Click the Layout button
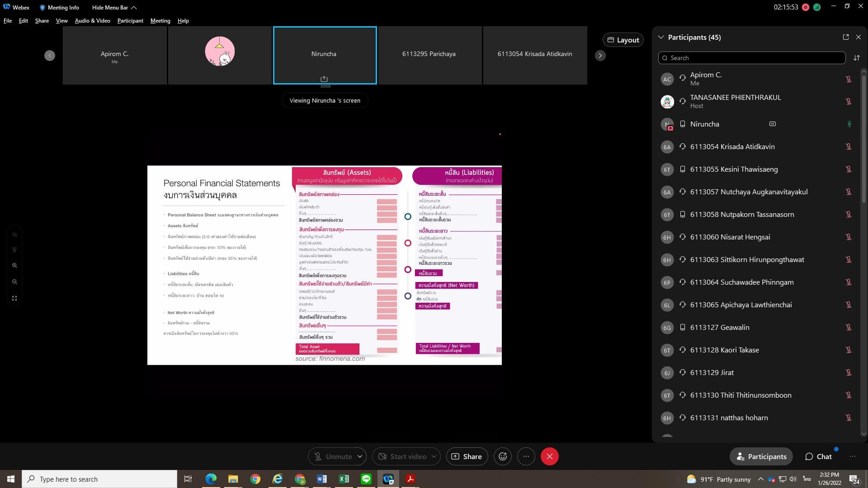The height and width of the screenshot is (488, 868). coord(623,40)
